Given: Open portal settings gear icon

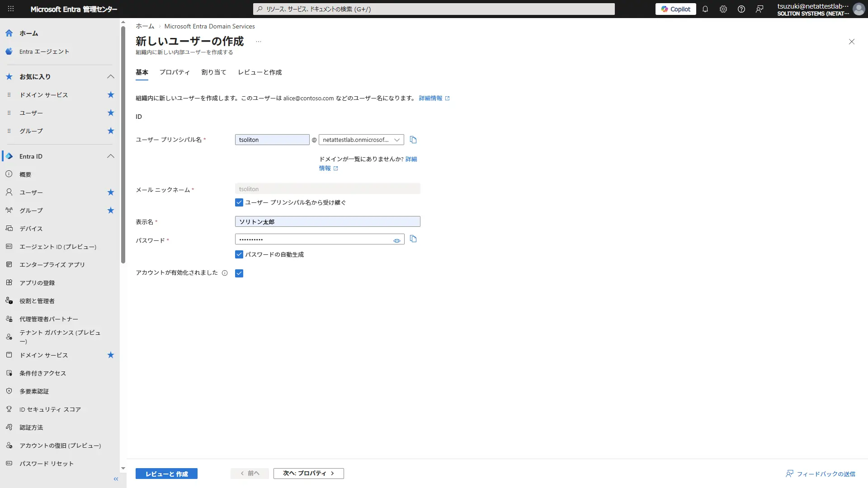Looking at the screenshot, I should click(723, 9).
